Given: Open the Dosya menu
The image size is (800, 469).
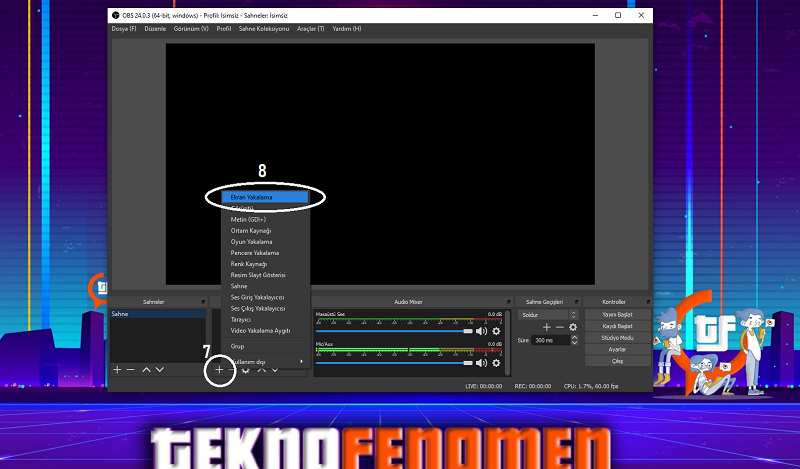Looking at the screenshot, I should click(124, 29).
